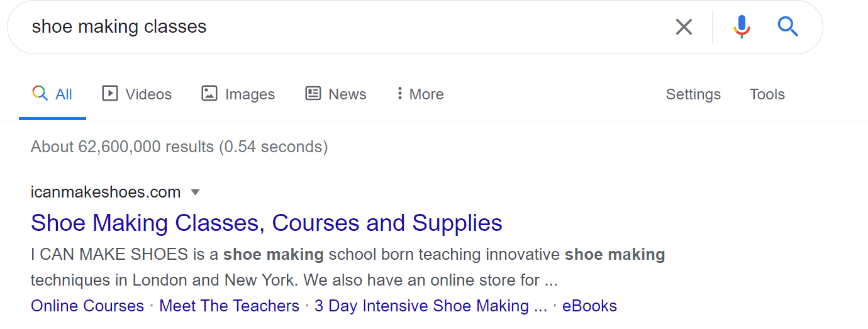Follow the Online Courses sitelink

pos(87,306)
